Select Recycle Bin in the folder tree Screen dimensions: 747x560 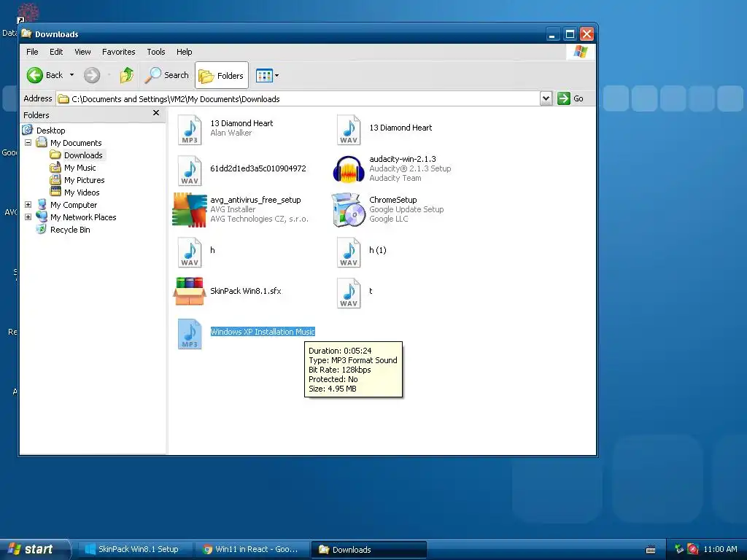coord(70,230)
